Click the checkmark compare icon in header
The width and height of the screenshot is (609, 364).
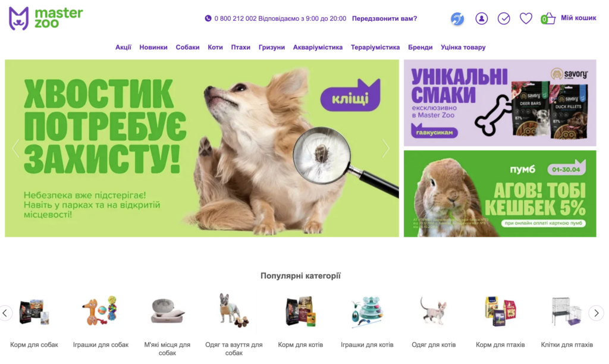pyautogui.click(x=503, y=18)
